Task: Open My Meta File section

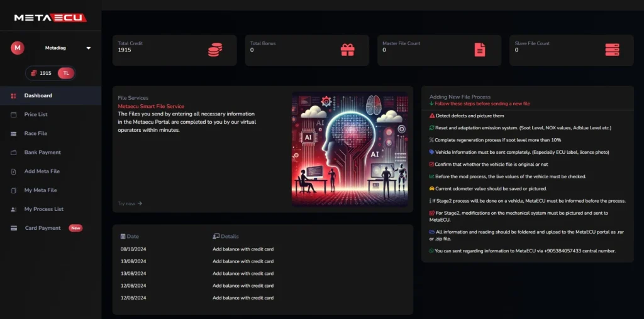Action: click(x=40, y=190)
